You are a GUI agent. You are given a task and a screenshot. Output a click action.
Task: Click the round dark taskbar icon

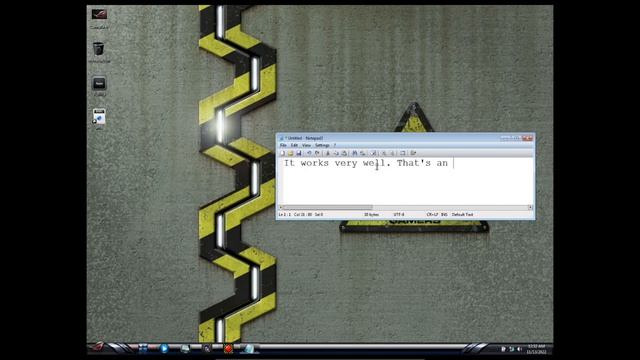[x=207, y=349]
